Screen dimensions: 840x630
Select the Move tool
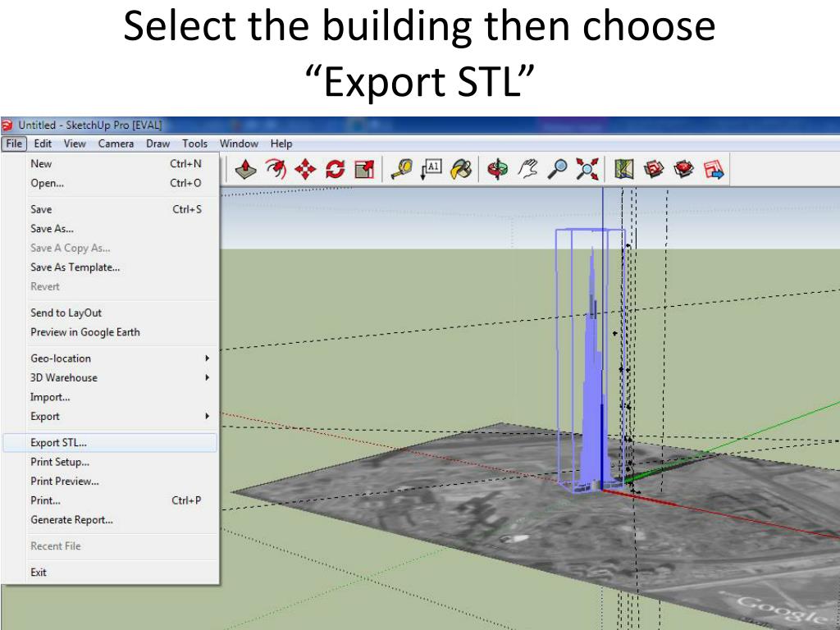click(305, 170)
